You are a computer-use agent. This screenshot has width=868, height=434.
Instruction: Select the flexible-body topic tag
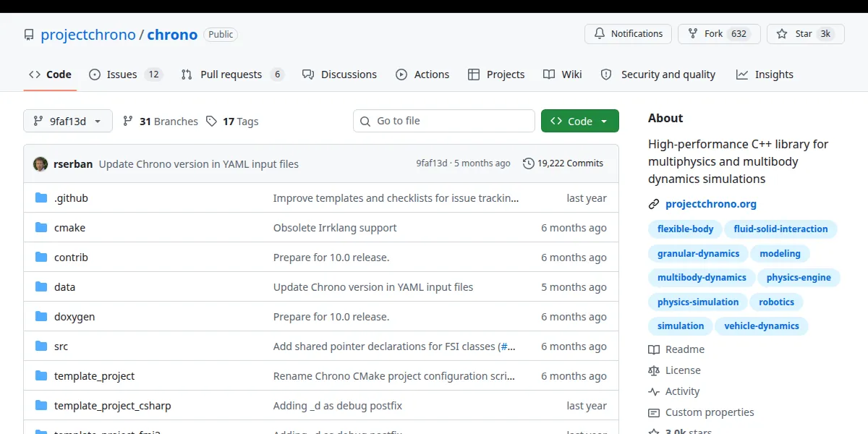pos(685,229)
